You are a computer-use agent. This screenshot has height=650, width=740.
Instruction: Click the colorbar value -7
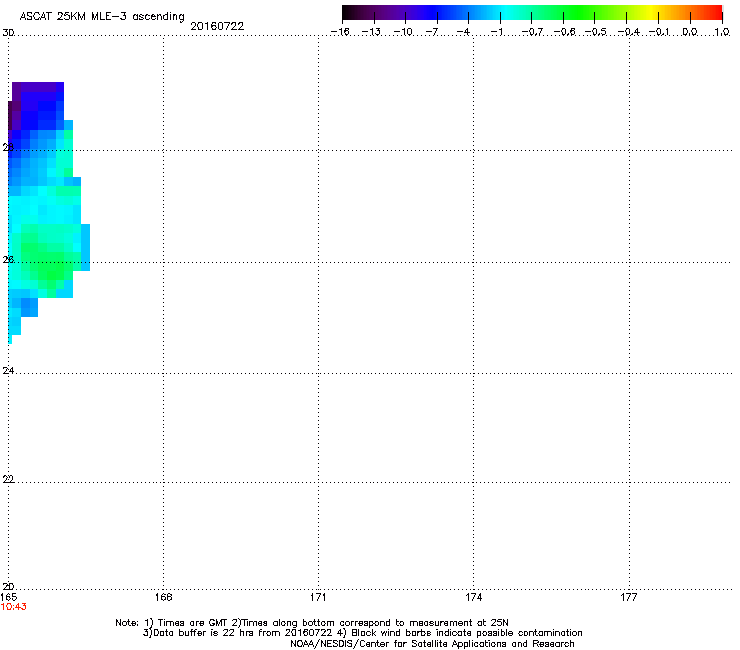tap(432, 32)
